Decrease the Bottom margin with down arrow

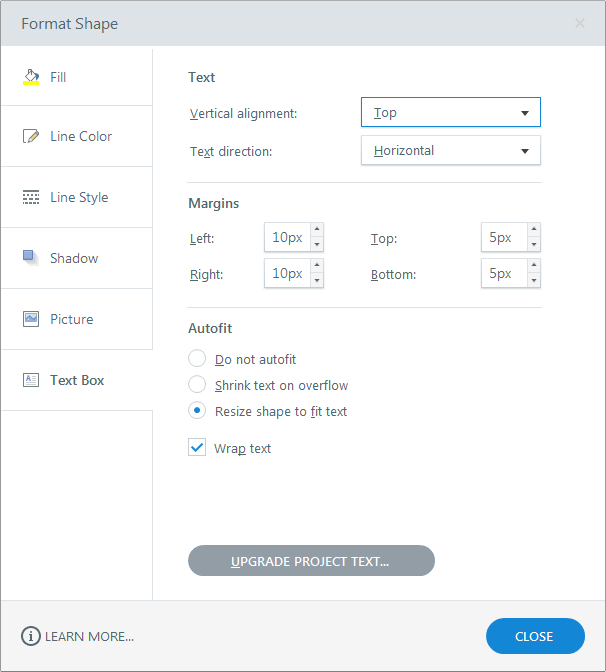pyautogui.click(x=534, y=281)
